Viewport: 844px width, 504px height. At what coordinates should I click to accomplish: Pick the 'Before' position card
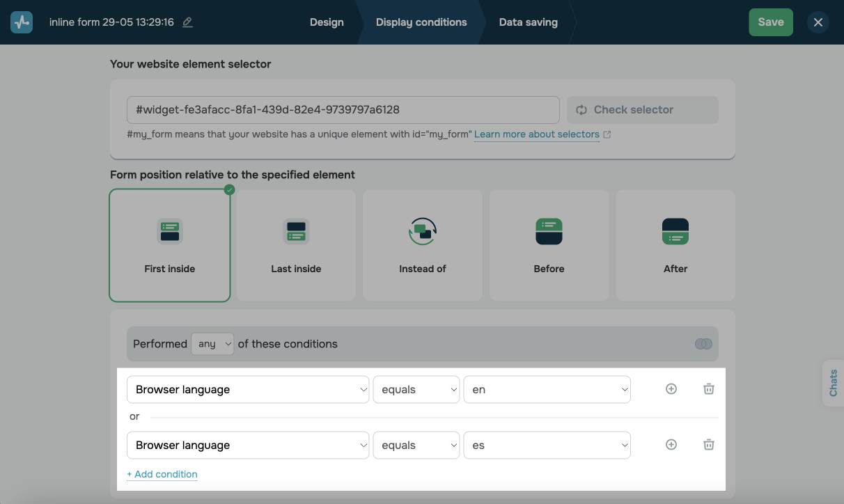click(x=549, y=246)
